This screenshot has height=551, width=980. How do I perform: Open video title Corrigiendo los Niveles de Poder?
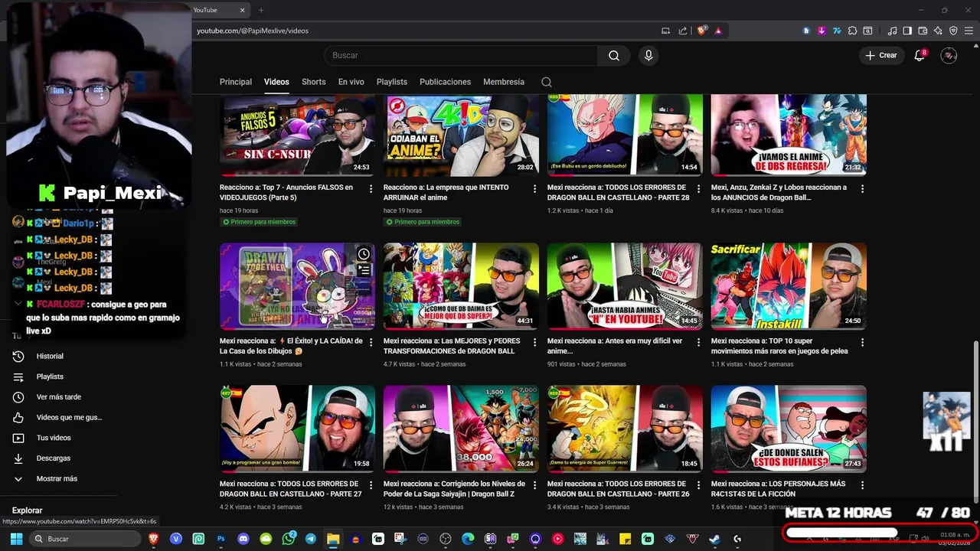[x=454, y=489]
